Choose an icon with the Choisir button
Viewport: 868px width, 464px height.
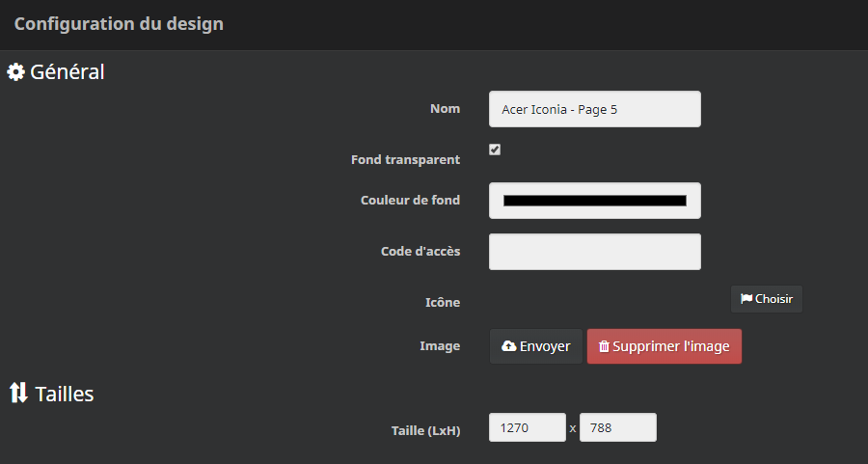point(767,299)
